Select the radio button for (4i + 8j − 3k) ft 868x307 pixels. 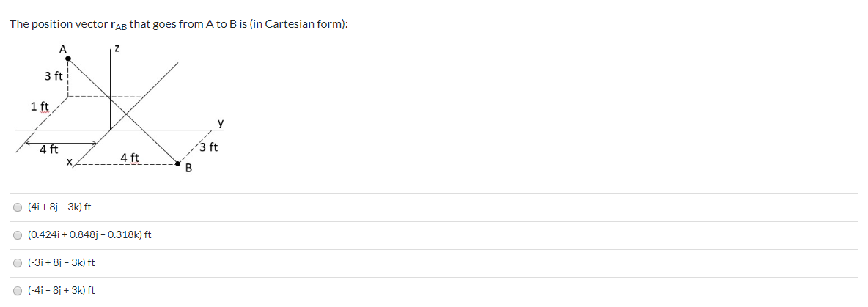pos(18,208)
